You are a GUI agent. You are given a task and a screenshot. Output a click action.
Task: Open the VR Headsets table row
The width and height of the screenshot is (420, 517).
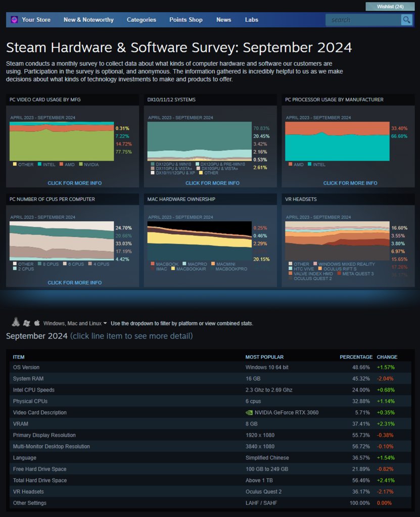point(210,492)
